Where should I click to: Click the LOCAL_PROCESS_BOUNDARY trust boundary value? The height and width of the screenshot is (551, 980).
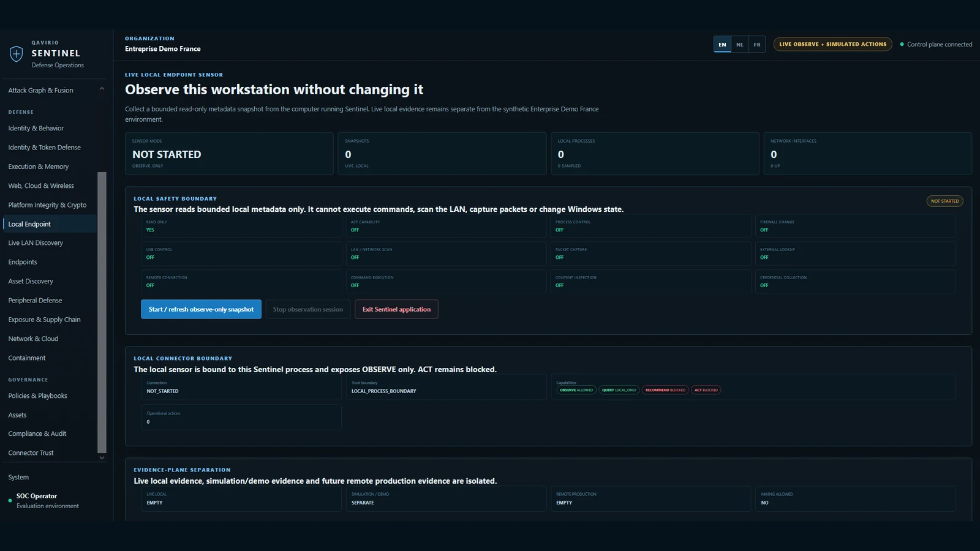pyautogui.click(x=383, y=391)
